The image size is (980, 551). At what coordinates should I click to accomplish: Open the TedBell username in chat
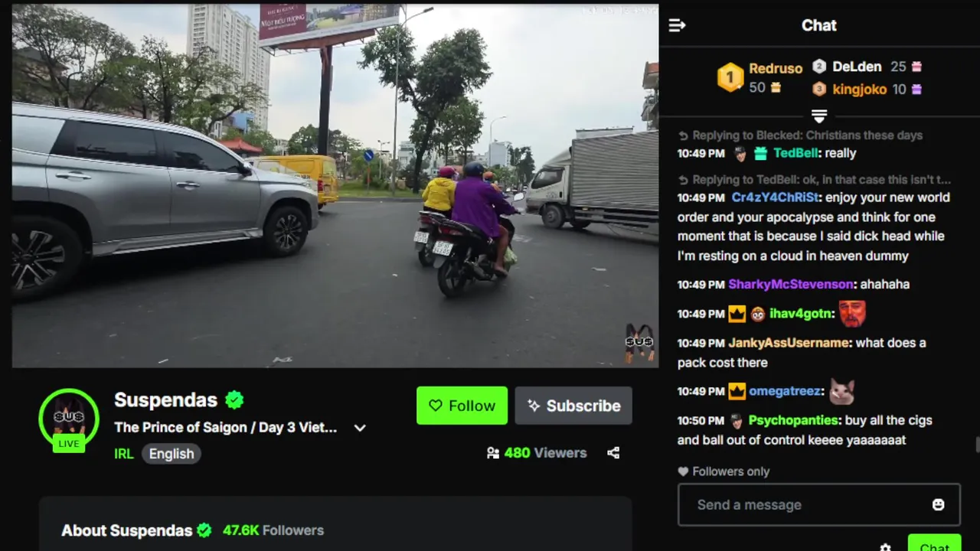click(795, 153)
